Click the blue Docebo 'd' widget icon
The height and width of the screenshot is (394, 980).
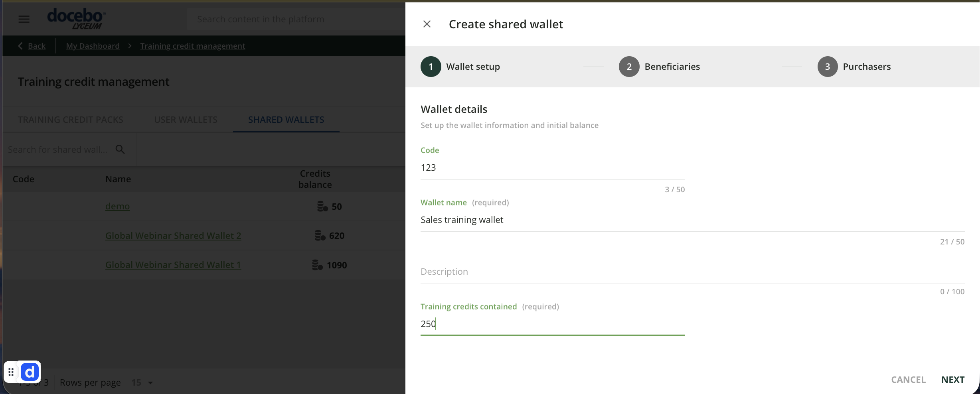pos(30,372)
